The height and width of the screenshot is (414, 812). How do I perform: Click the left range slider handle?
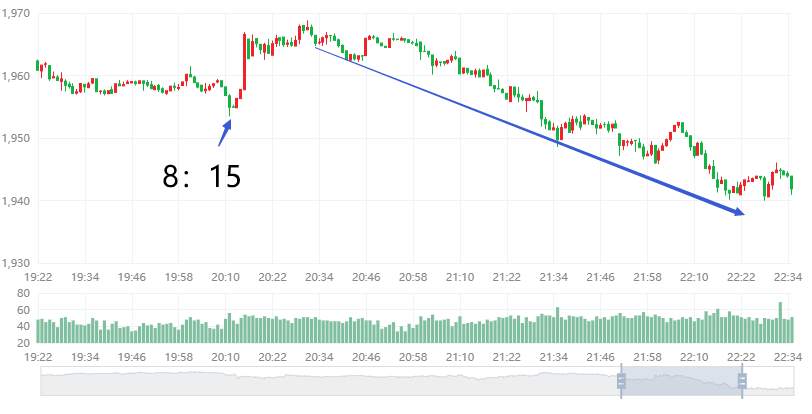tap(621, 381)
